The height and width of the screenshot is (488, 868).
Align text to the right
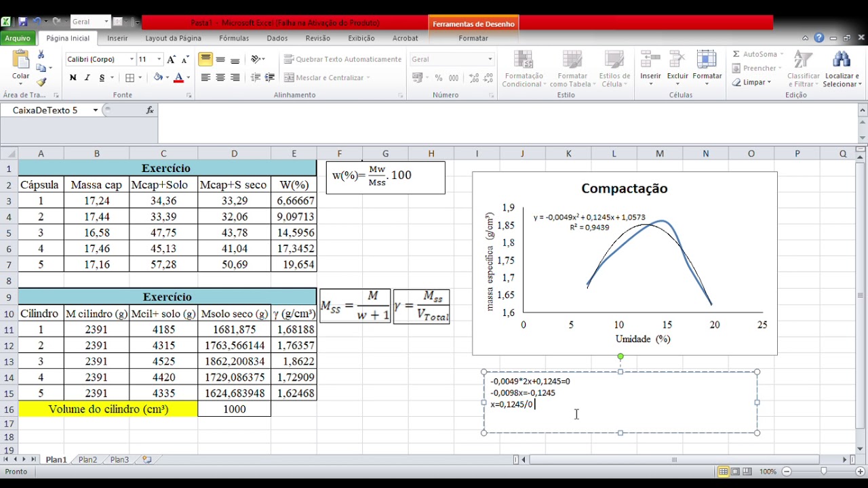[235, 78]
